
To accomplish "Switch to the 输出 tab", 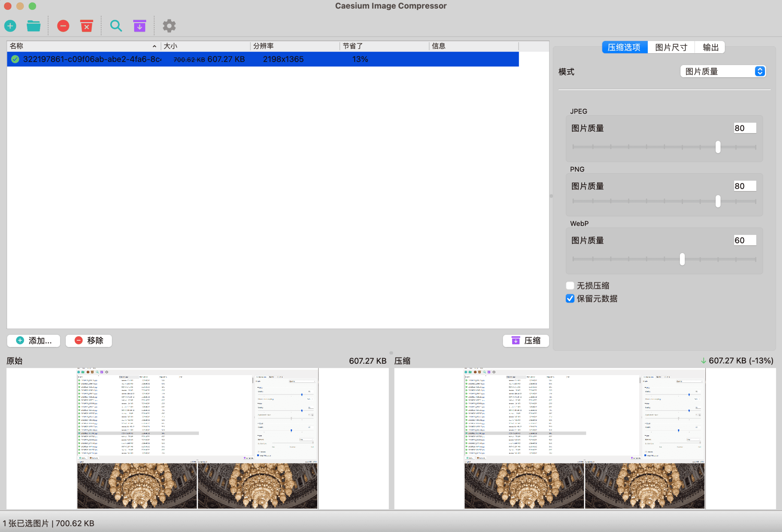I will [x=710, y=47].
